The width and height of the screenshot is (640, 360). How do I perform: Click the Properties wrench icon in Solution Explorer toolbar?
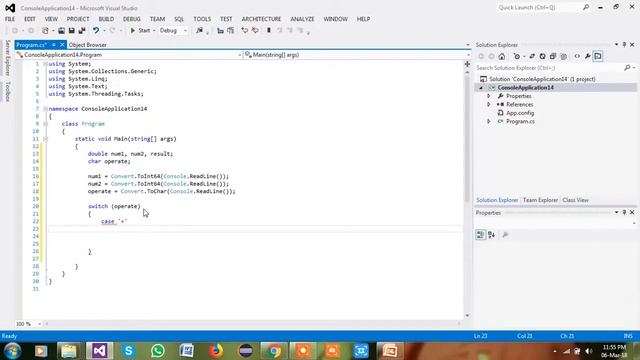(x=587, y=57)
